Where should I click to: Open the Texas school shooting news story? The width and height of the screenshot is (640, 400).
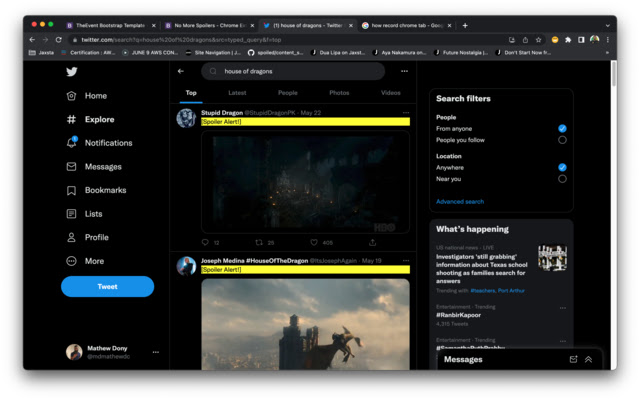(482, 269)
